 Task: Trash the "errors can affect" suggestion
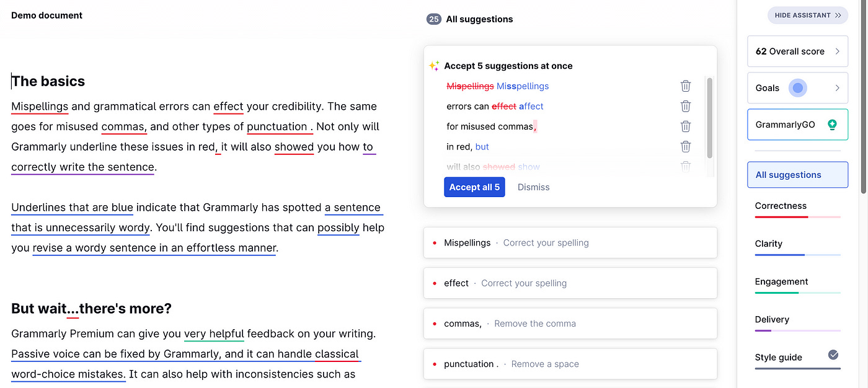click(685, 106)
